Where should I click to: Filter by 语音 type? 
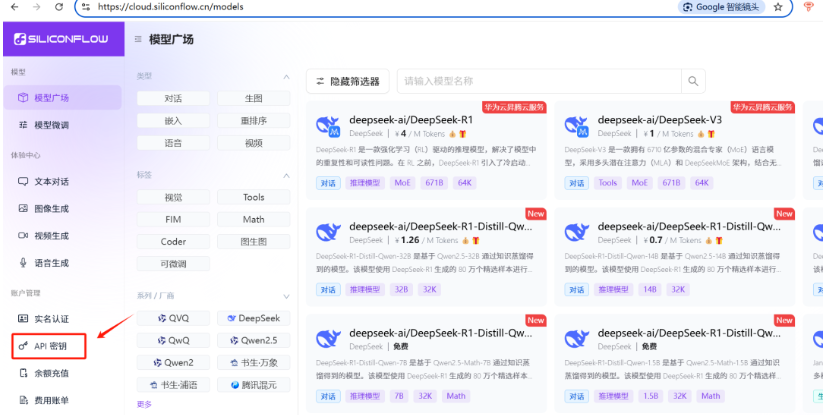pyautogui.click(x=173, y=143)
